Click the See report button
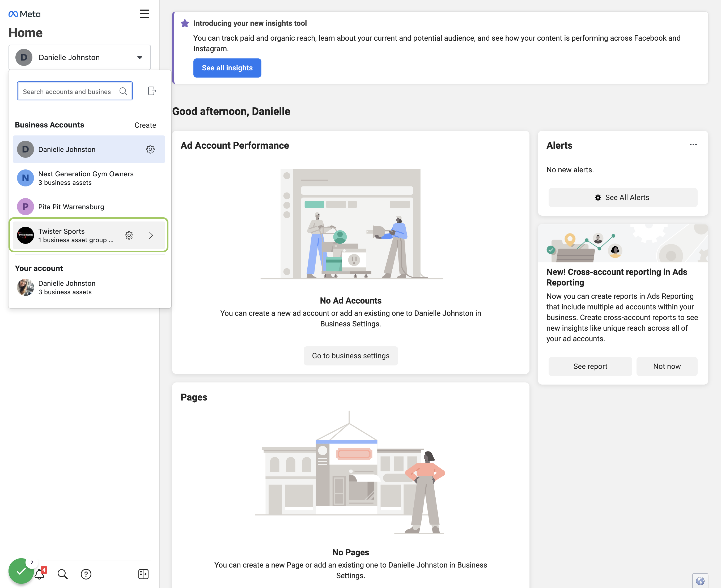 (x=590, y=367)
